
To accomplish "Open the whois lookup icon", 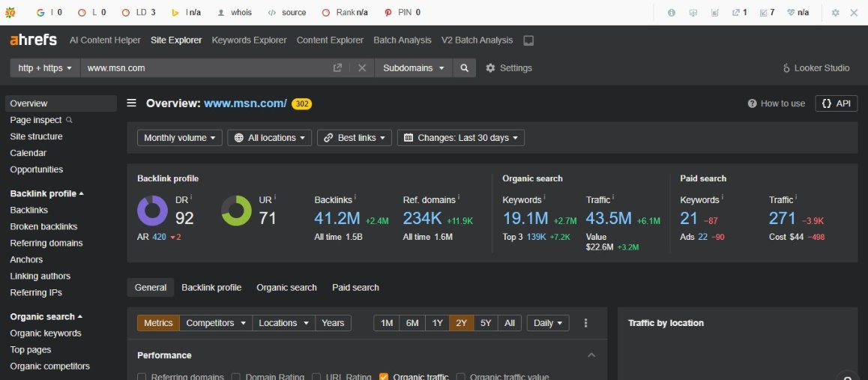I will pyautogui.click(x=221, y=12).
